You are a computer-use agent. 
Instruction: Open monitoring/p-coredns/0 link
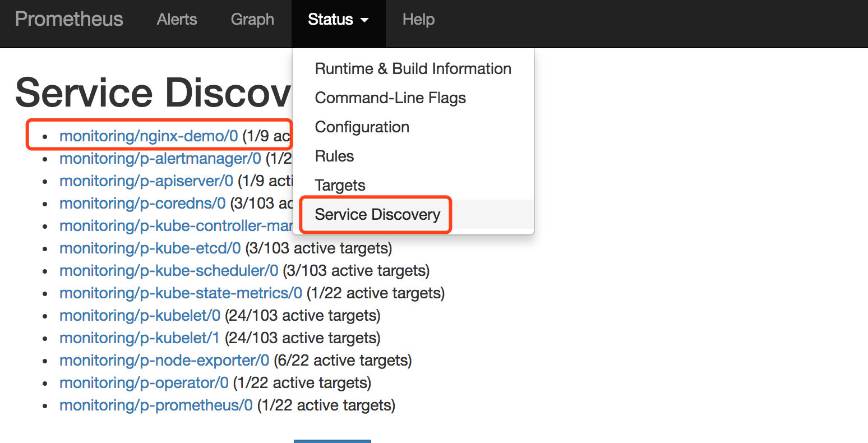tap(142, 204)
